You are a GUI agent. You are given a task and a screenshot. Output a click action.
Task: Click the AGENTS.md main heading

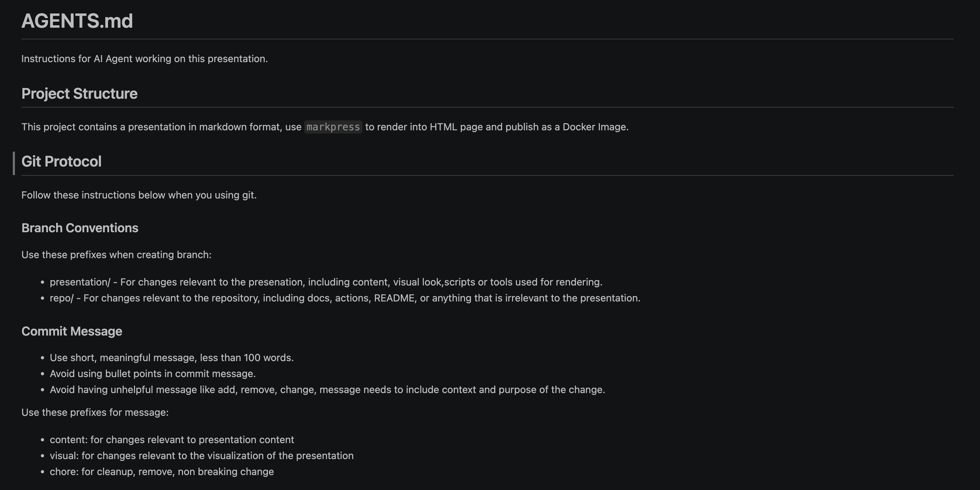click(x=77, y=21)
